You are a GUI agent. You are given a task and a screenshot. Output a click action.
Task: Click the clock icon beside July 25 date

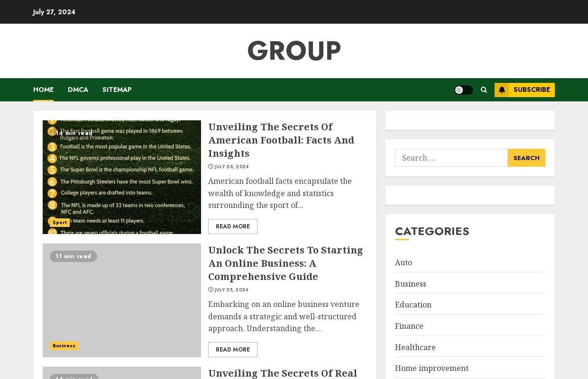[211, 290]
